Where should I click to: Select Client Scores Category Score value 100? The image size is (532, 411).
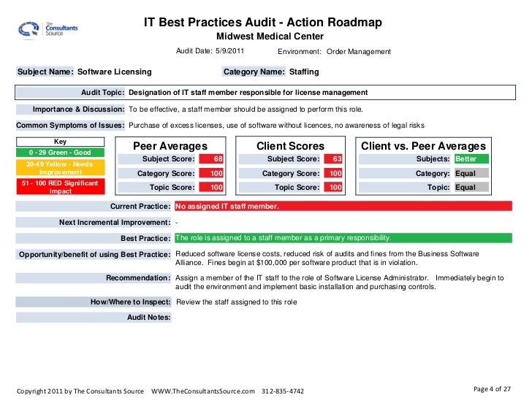pos(333,174)
